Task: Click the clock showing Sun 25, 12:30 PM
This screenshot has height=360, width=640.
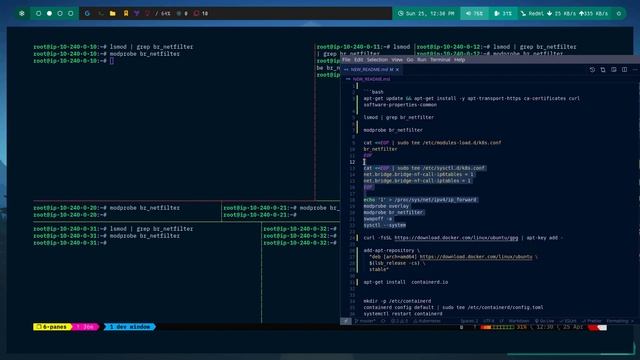Action: (426, 13)
